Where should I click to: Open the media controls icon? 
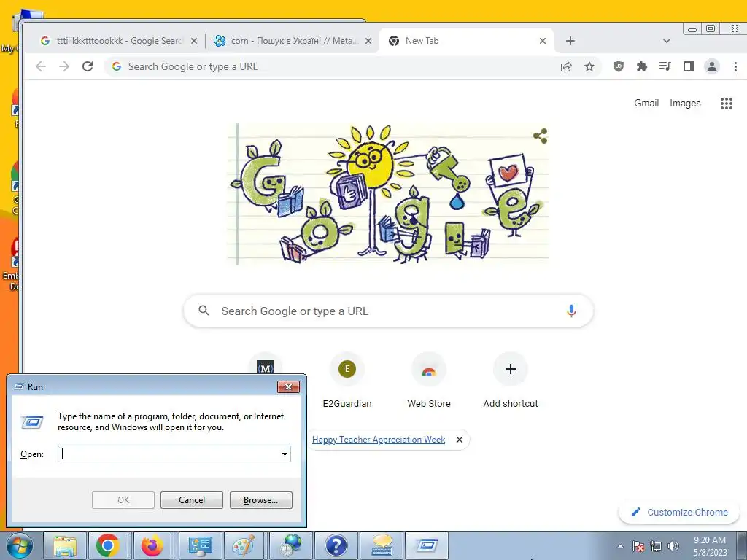[x=665, y=66]
